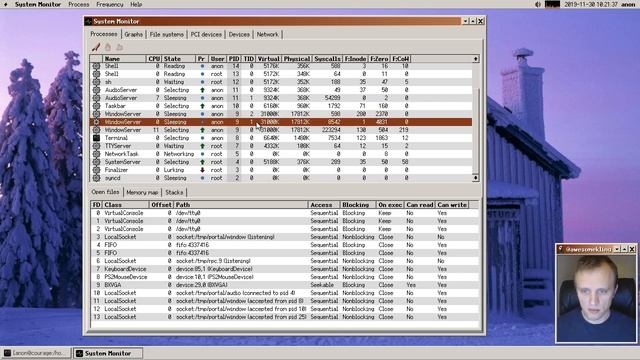Screen dimensions: 640x360
Task: Click the speaker volume icon in menubar
Action: coord(538,4)
